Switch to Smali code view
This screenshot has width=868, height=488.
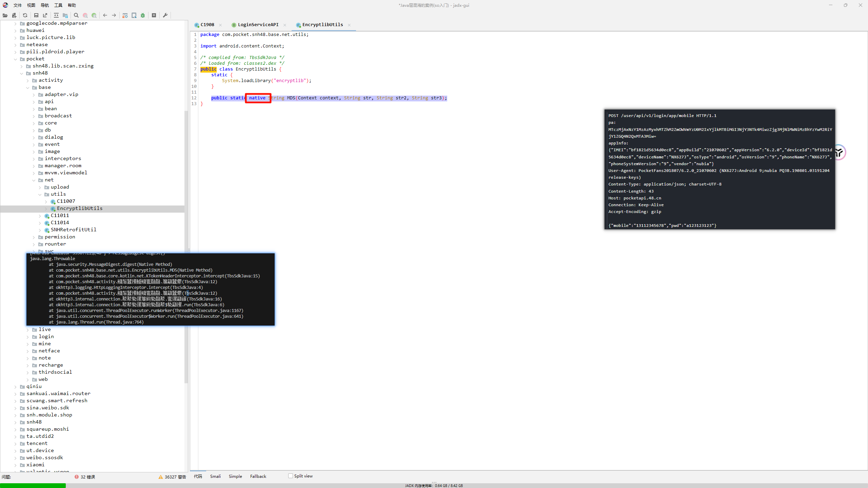(x=215, y=476)
